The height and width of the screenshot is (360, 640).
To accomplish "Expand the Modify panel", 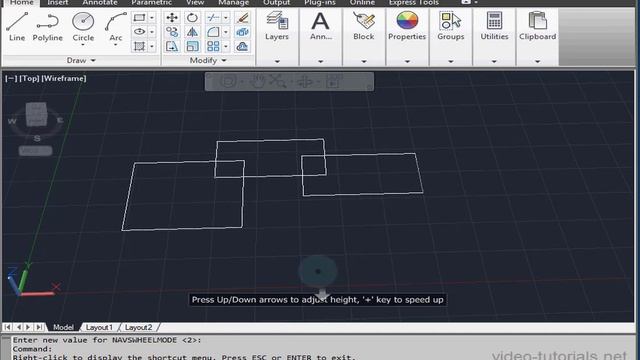I will [x=208, y=60].
